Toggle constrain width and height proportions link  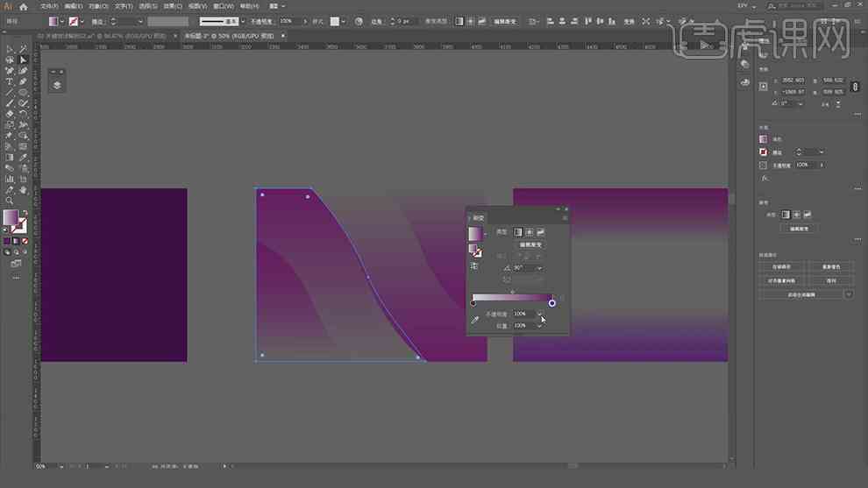[x=856, y=87]
